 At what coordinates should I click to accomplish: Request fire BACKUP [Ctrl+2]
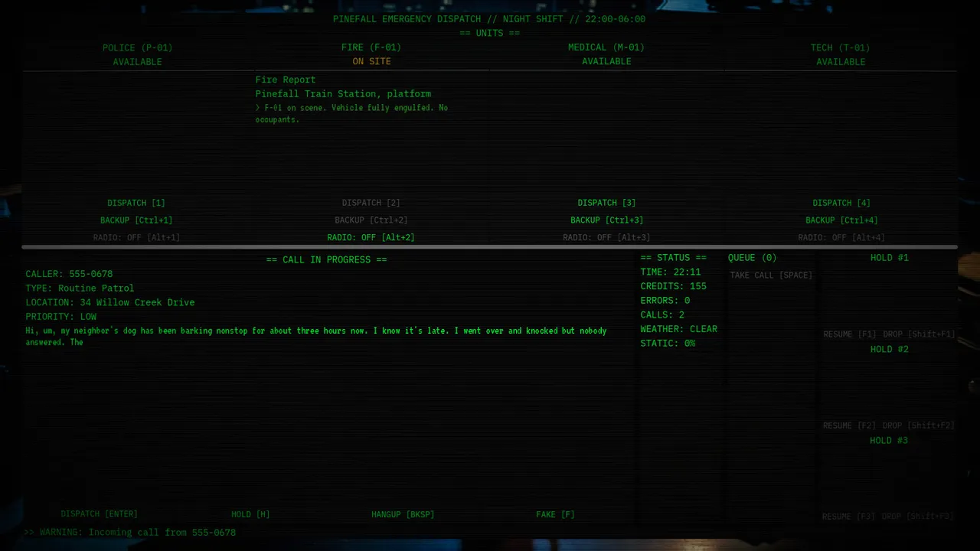[371, 220]
